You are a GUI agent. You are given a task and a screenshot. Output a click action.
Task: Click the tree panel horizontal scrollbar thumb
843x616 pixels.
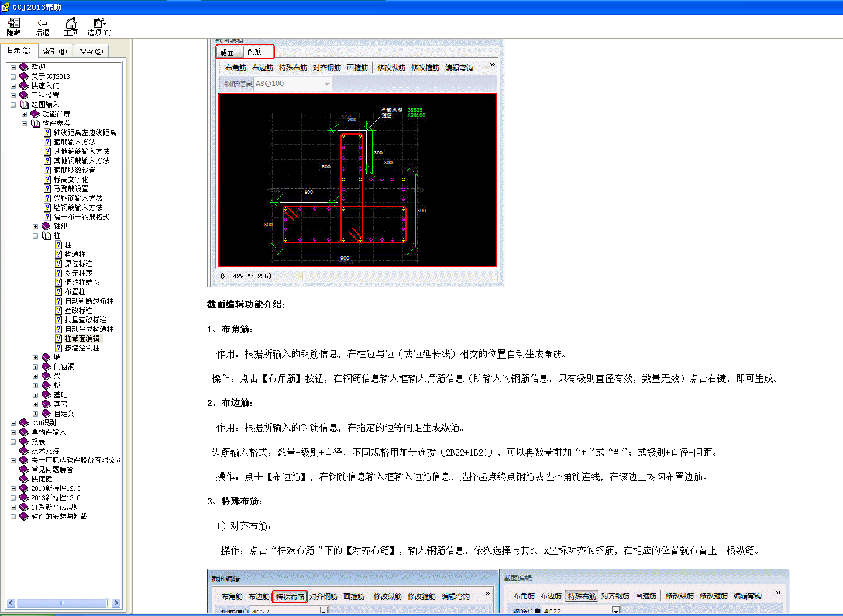coord(61,603)
